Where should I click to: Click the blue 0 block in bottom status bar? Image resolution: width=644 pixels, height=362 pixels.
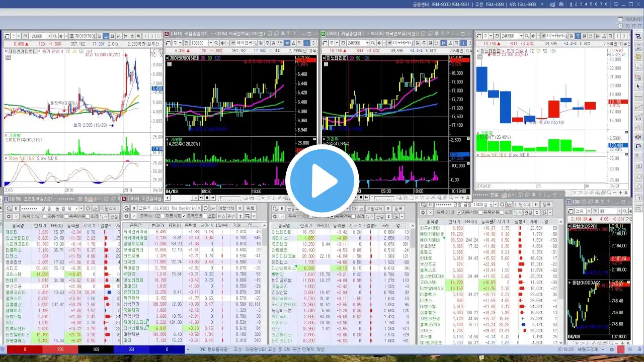(168, 349)
